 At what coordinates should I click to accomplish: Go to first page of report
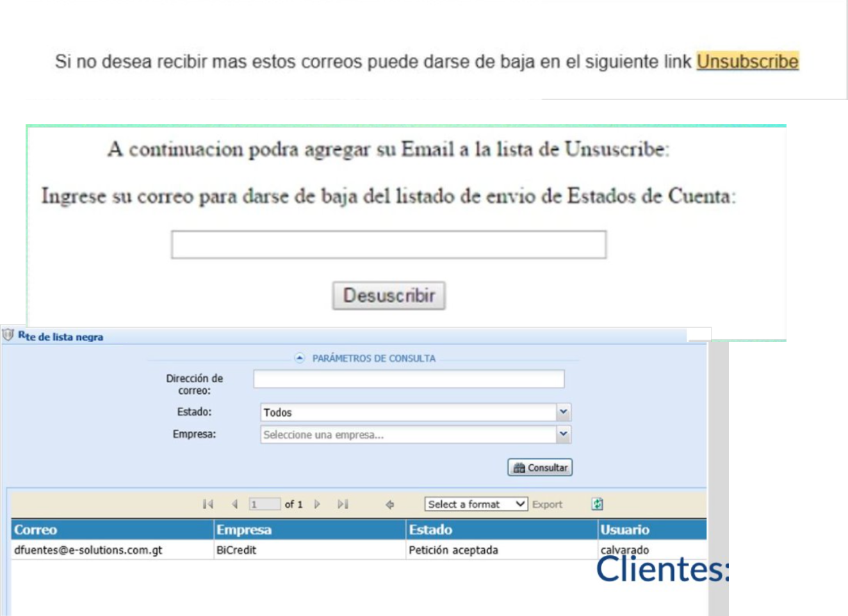point(208,505)
